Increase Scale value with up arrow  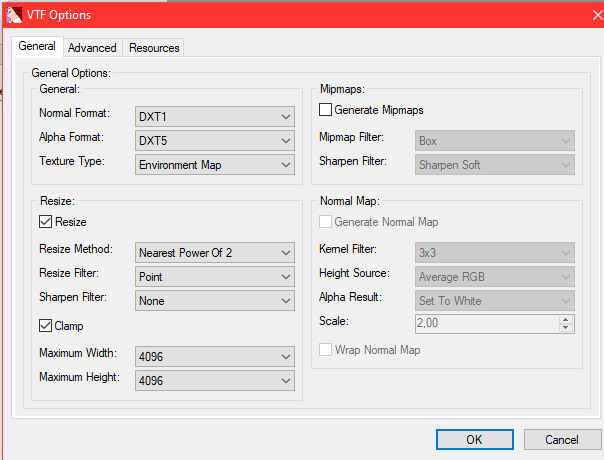(566, 319)
